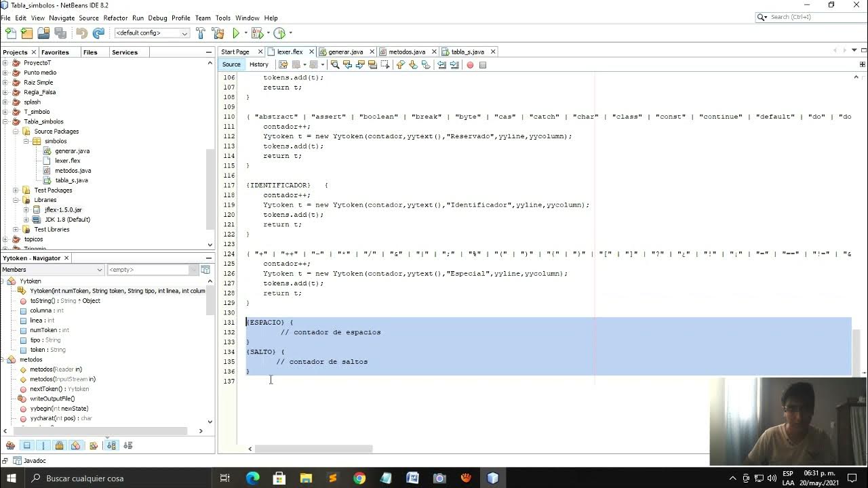Click the Clean and Build icon
Screen dimensions: 868x488
pyautogui.click(x=218, y=33)
